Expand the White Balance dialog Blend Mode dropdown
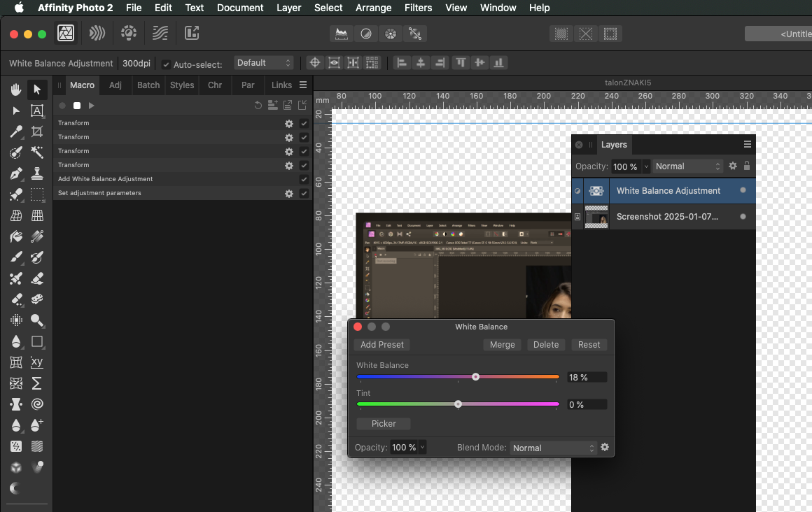Screen dimensions: 812x512 [552, 448]
